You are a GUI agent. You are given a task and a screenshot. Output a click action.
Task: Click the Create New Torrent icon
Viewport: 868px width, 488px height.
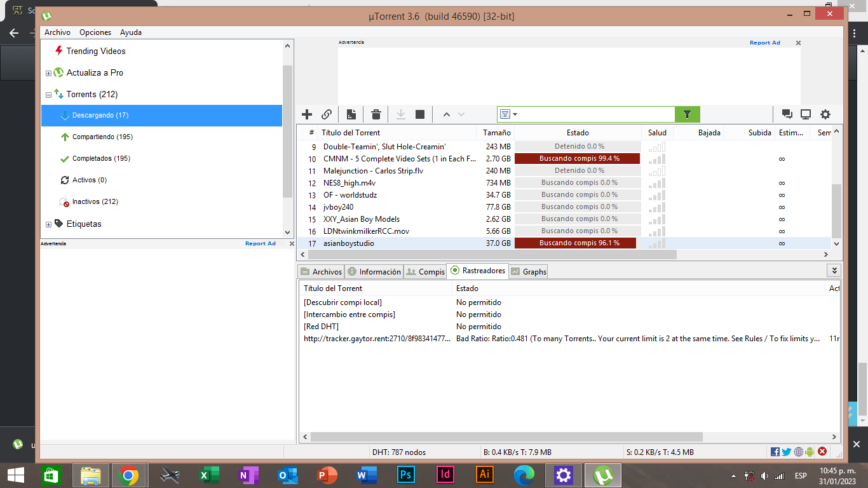point(351,114)
